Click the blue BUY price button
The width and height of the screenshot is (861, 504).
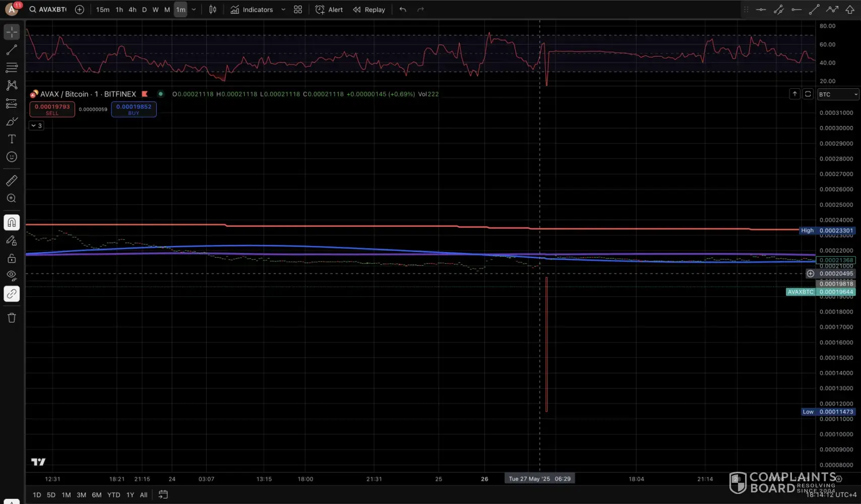point(134,109)
